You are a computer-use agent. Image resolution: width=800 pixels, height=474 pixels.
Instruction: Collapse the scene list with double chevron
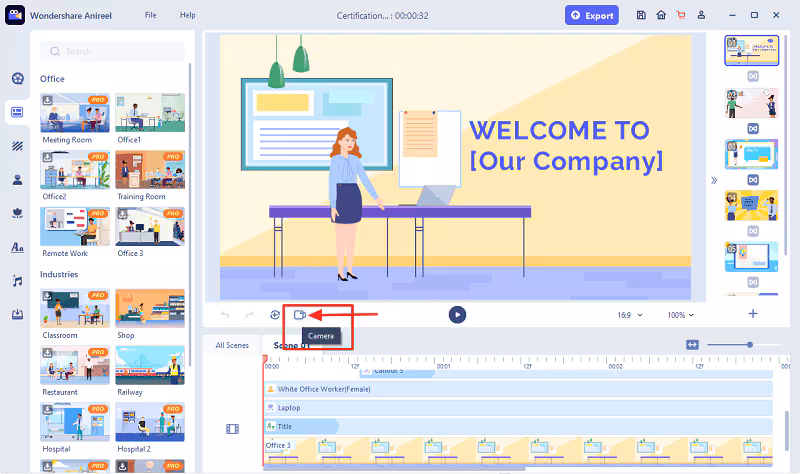[x=714, y=180]
